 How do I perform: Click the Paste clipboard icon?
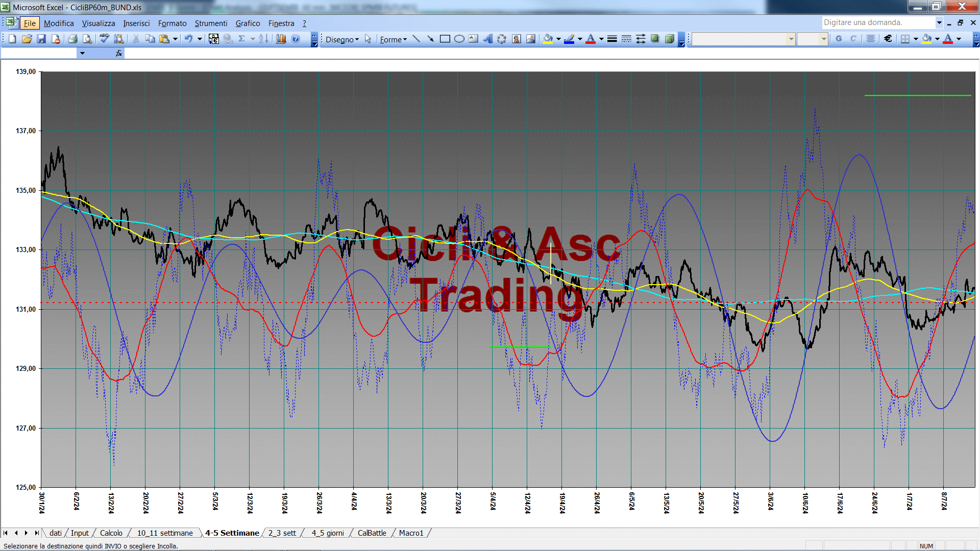[164, 39]
